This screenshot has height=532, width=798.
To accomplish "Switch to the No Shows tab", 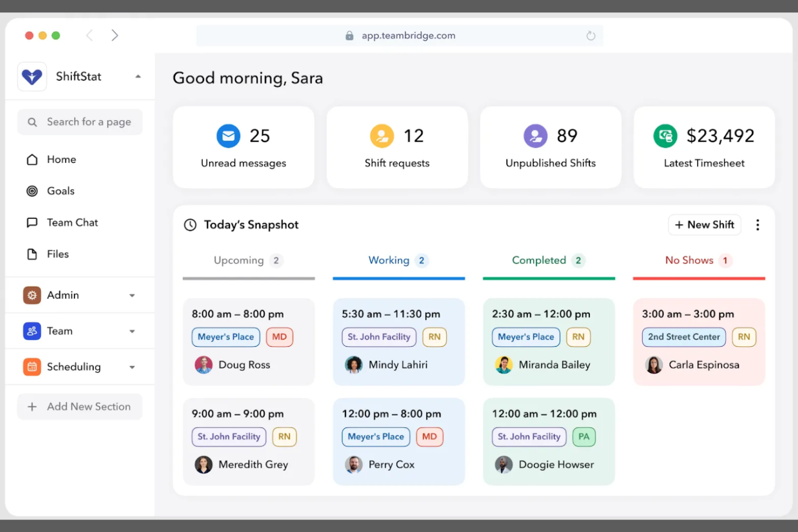I will [699, 261].
